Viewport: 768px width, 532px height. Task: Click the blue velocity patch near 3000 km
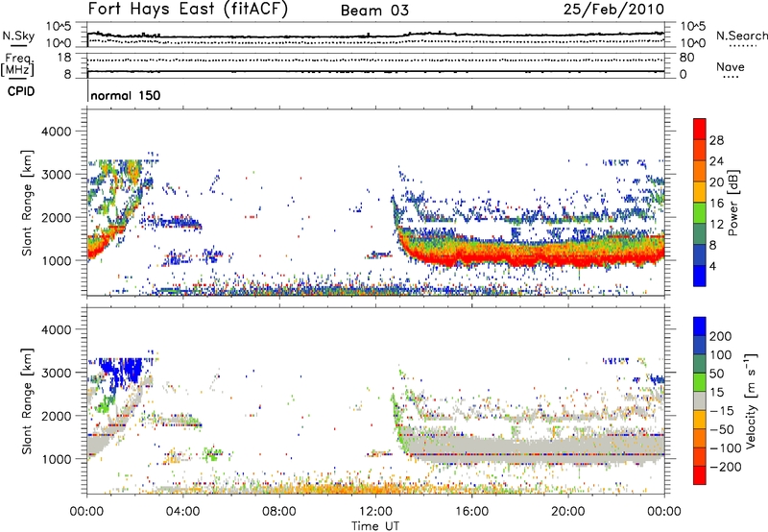tap(121, 370)
